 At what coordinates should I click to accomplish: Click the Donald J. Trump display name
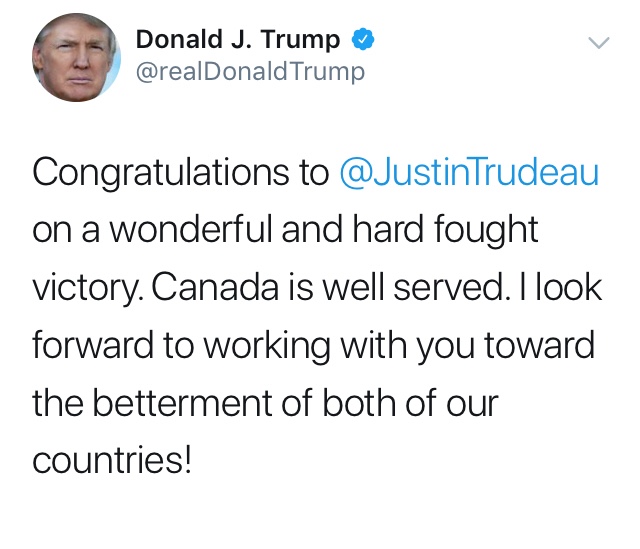[237, 41]
